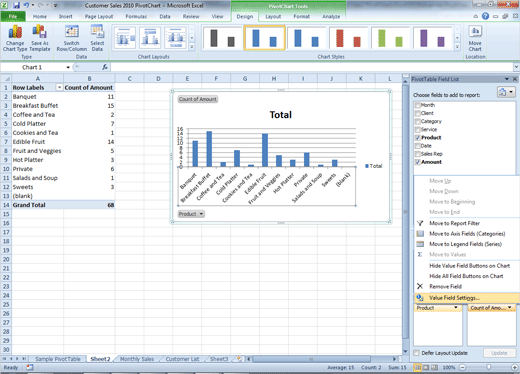
Task: Expand the Chart Styles gallery
Action: tap(457, 47)
